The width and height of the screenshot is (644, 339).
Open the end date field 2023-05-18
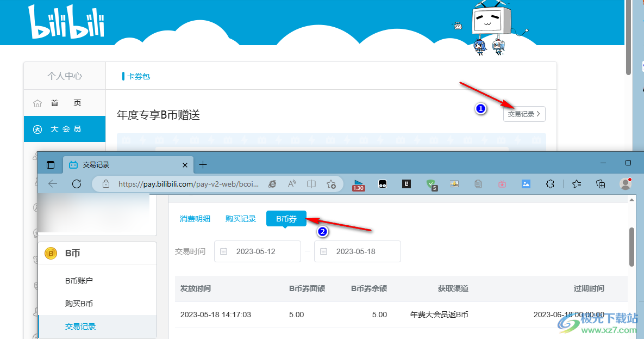(x=357, y=251)
